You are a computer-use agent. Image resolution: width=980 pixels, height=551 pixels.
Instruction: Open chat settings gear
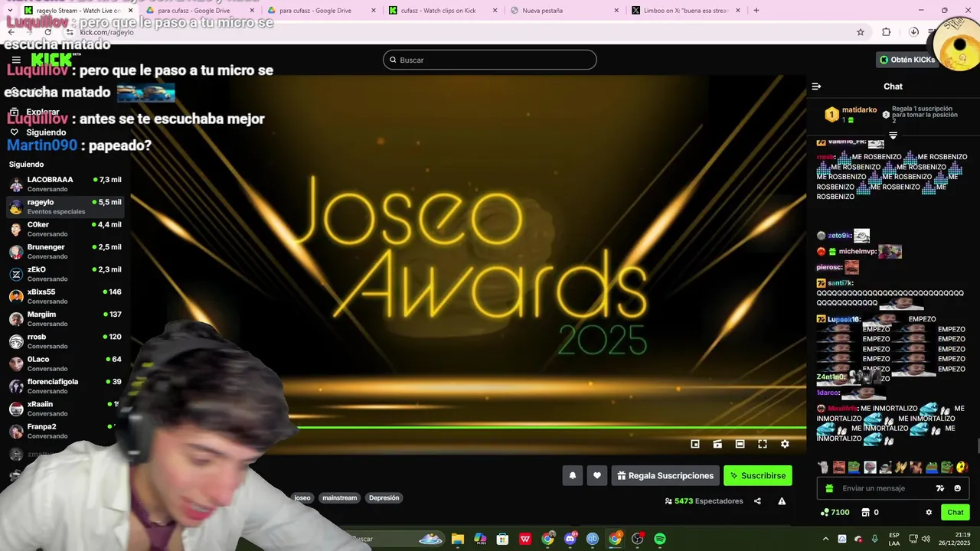point(929,513)
